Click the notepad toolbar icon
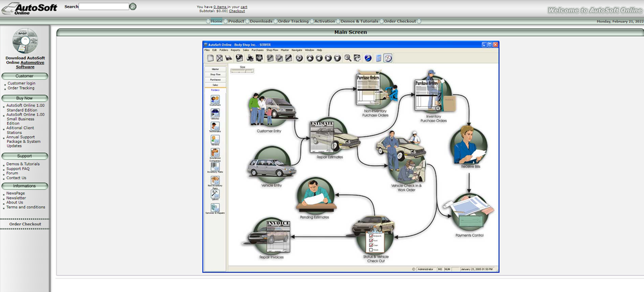 click(379, 58)
